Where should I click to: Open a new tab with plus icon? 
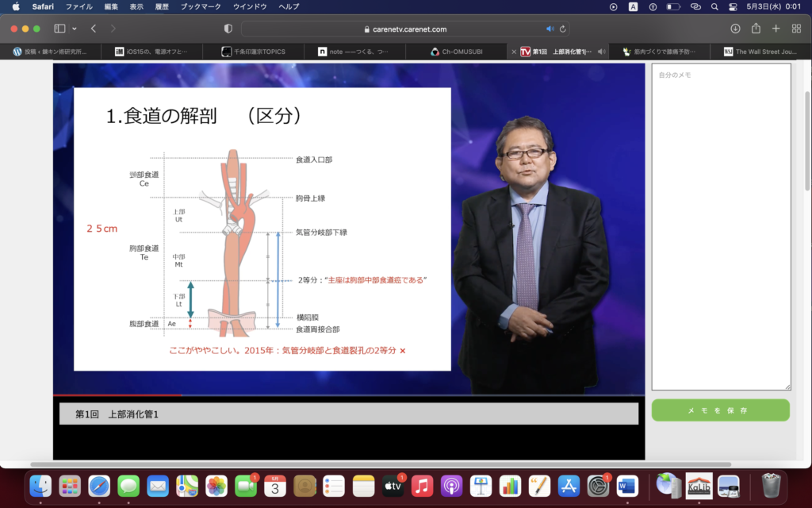coord(776,29)
